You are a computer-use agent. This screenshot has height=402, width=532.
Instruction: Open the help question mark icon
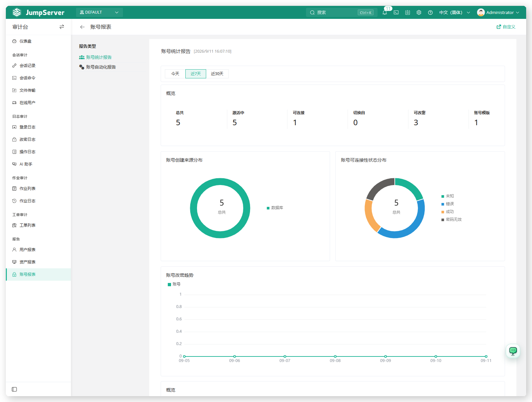(430, 13)
